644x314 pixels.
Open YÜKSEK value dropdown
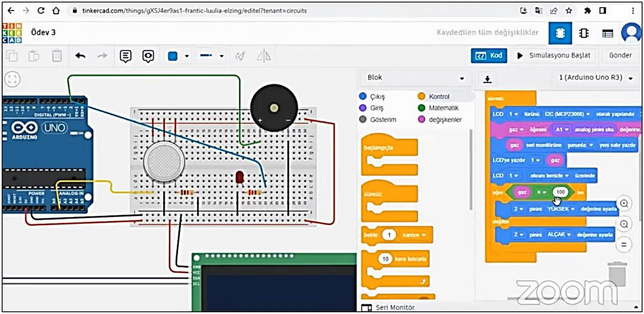(x=573, y=209)
